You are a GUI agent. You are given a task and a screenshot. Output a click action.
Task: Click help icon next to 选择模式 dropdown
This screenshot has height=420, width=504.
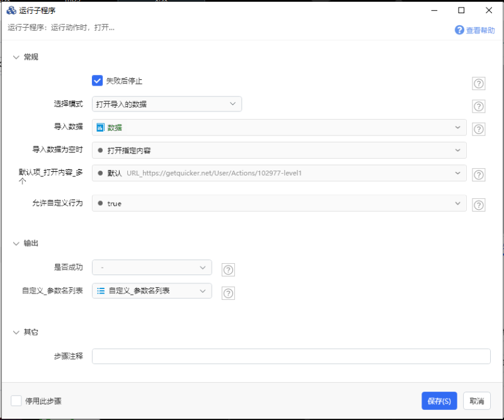(479, 106)
